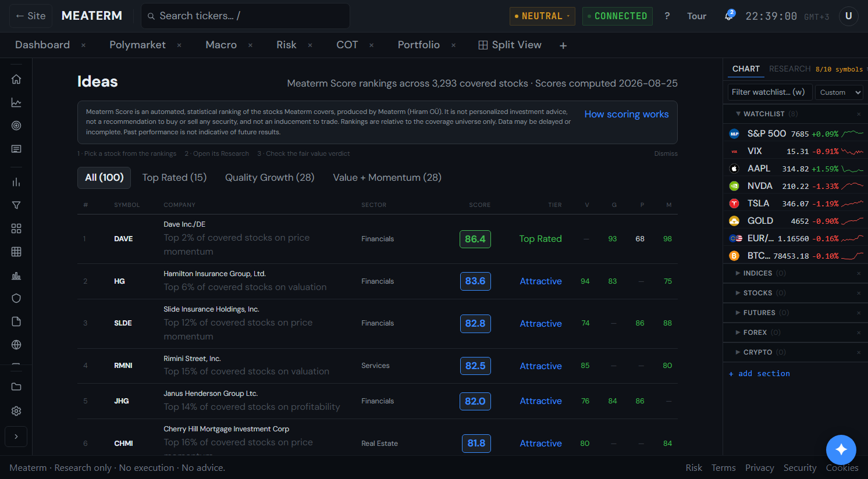Open the news feed icon in the sidebar
The height and width of the screenshot is (479, 868).
[16, 149]
